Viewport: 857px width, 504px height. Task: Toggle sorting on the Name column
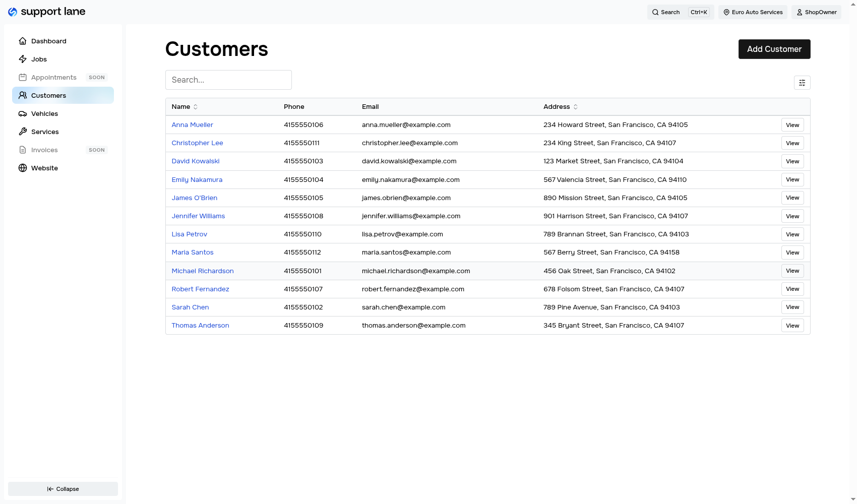(196, 107)
